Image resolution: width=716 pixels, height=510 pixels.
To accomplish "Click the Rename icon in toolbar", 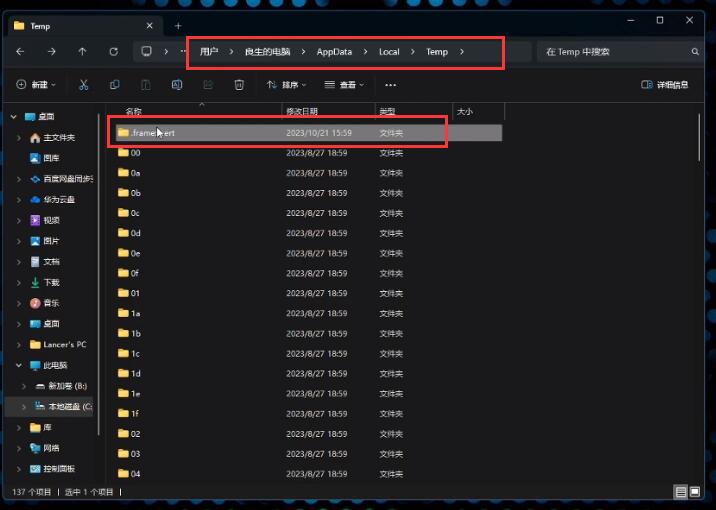I will (x=177, y=85).
